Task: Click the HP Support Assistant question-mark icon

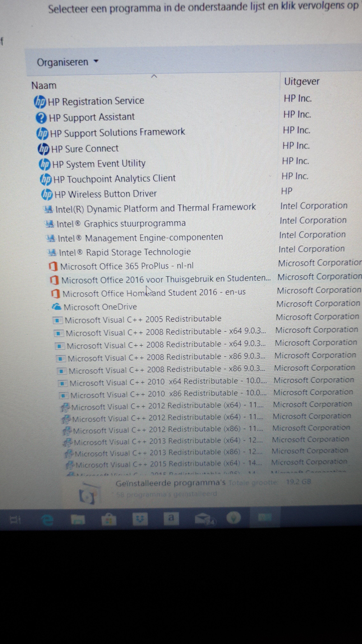Action: pyautogui.click(x=41, y=118)
